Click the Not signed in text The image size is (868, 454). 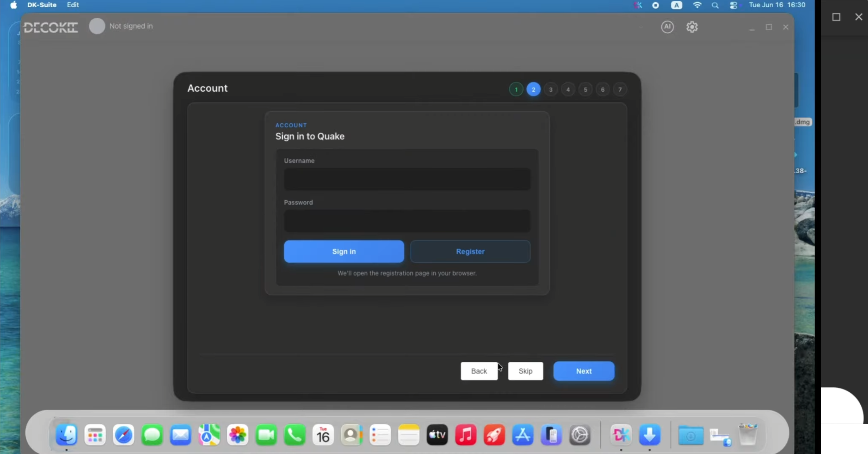[131, 26]
